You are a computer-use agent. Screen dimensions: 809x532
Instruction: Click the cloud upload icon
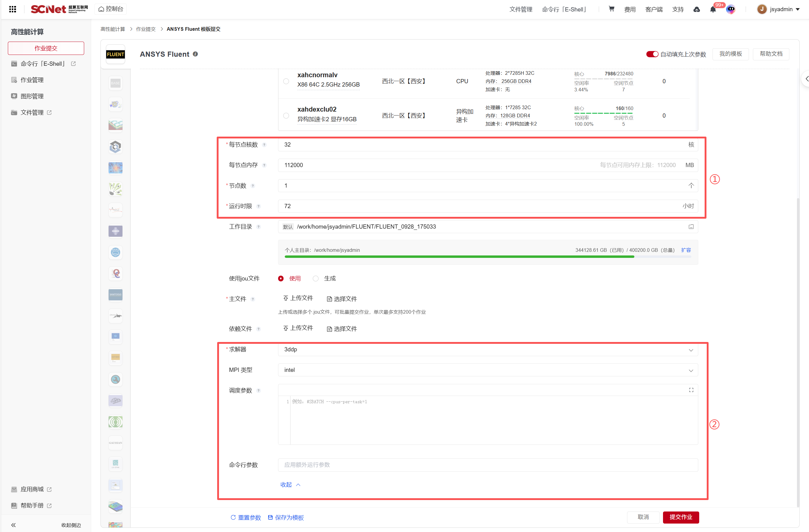pos(696,10)
